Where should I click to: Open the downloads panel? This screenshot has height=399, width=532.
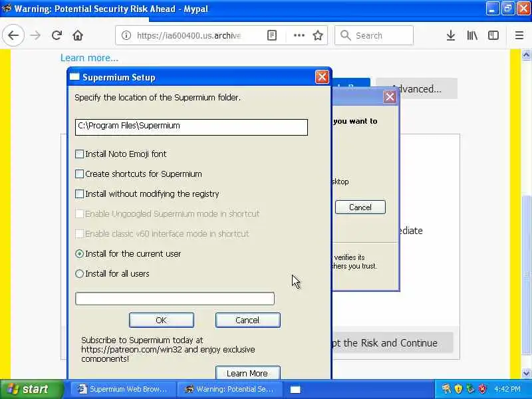point(451,35)
